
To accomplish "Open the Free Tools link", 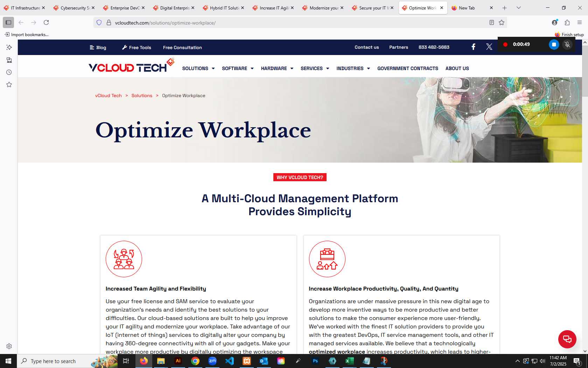I will point(136,47).
